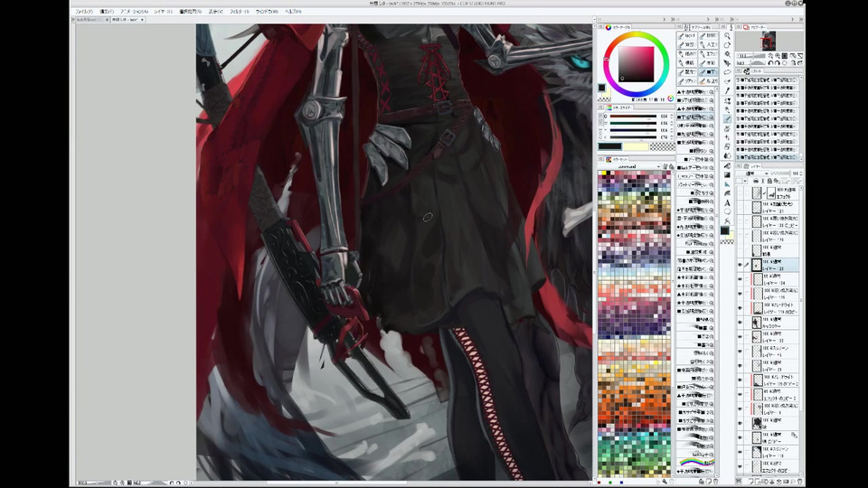Select the Object operation tool
Viewport: 868px width, 488px height.
(727, 54)
